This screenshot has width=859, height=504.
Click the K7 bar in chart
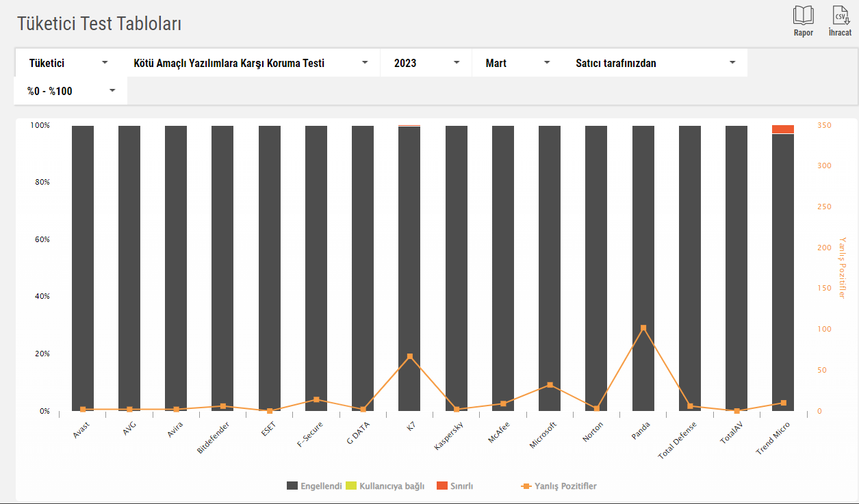[x=409, y=269]
